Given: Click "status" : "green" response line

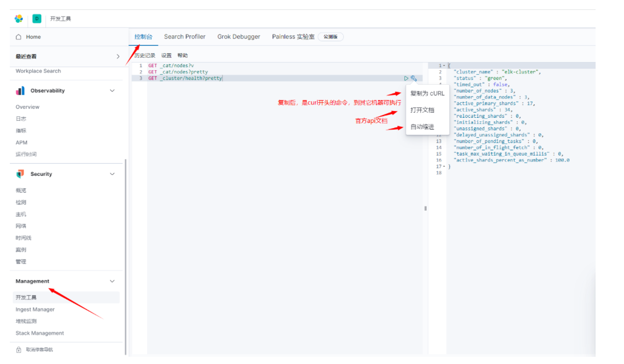Looking at the screenshot, I should click(480, 78).
